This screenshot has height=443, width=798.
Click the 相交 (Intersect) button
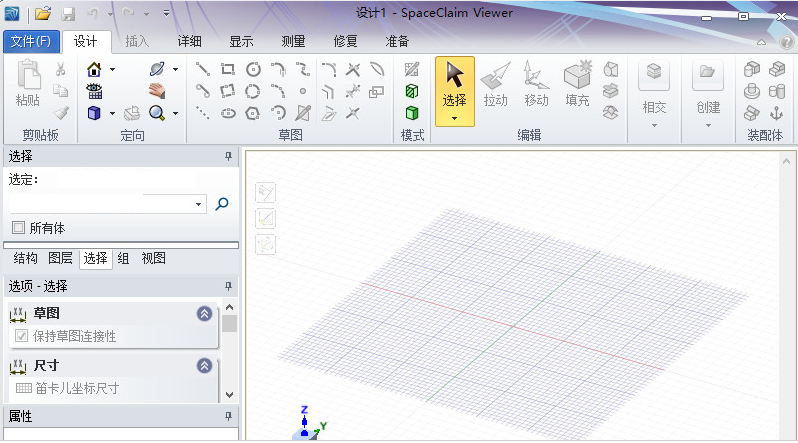coord(654,87)
